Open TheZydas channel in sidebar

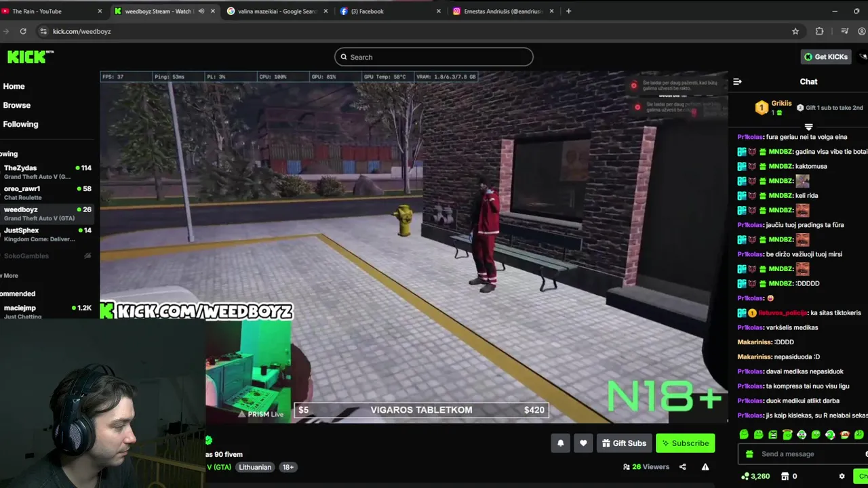point(47,172)
